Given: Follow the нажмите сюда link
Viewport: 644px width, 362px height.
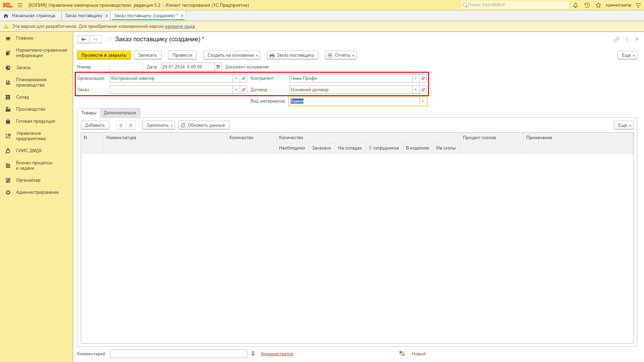Looking at the screenshot, I should pos(180,26).
